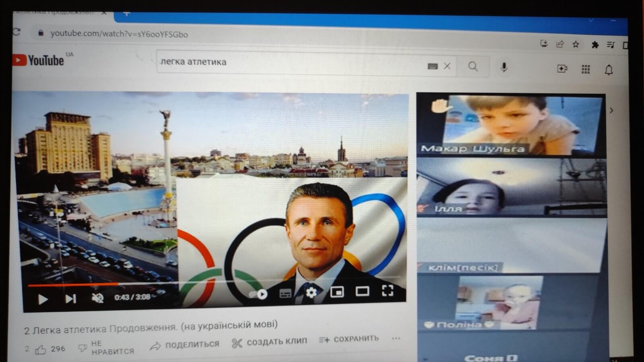Click the search magnifier button
Viewport: 644px width, 362px height.
tap(473, 66)
